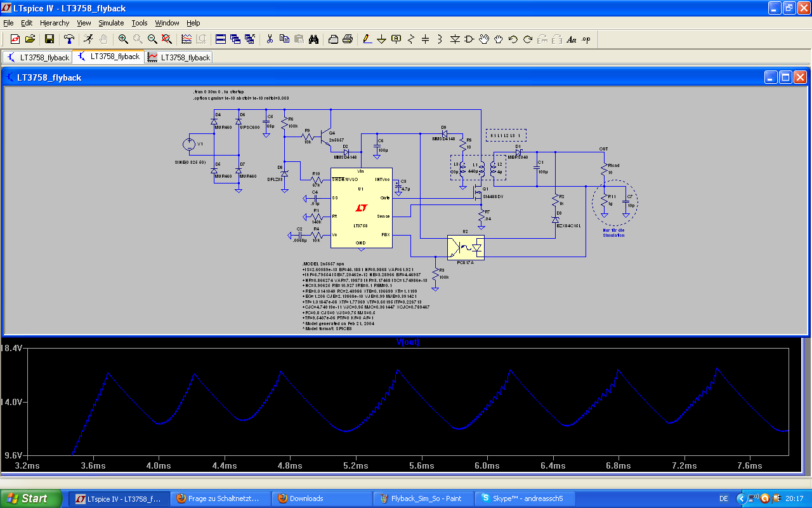
Task: Open the LTspice IV taskbar button
Action: (x=119, y=498)
